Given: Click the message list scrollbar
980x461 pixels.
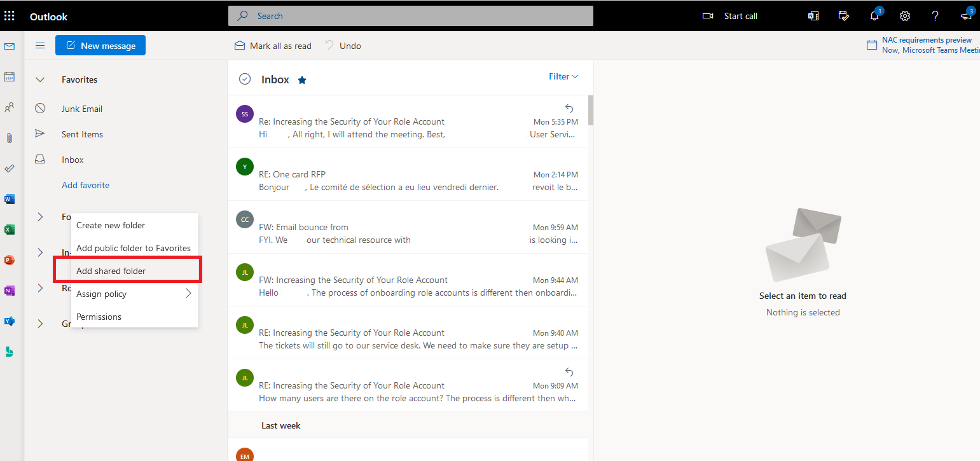Looking at the screenshot, I should coord(591,110).
